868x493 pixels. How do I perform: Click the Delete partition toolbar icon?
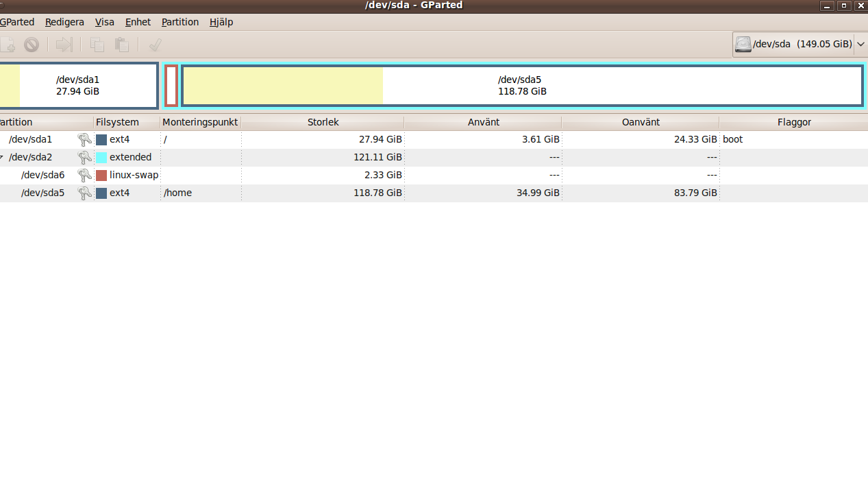click(32, 45)
